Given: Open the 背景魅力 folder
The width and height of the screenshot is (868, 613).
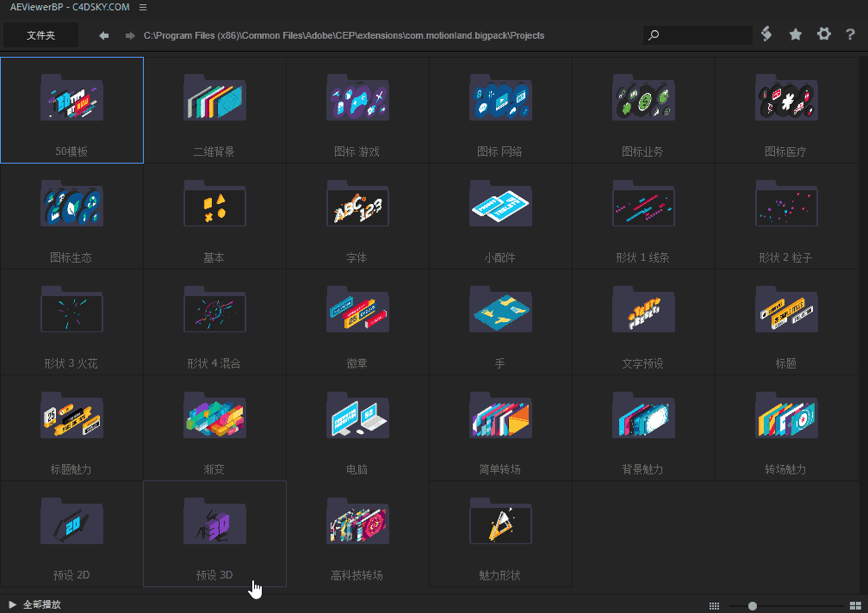Looking at the screenshot, I should (x=643, y=428).
